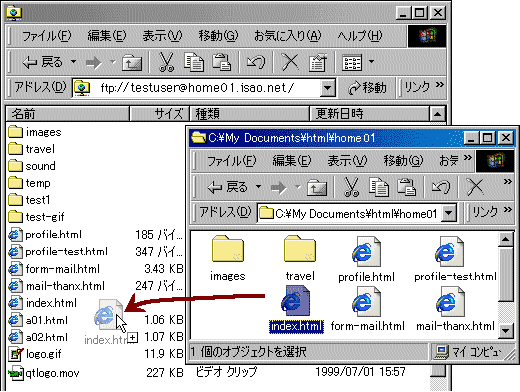Open Views dropdown arrow in FTP window
Viewport: 520px width, 392px height.
click(x=371, y=62)
